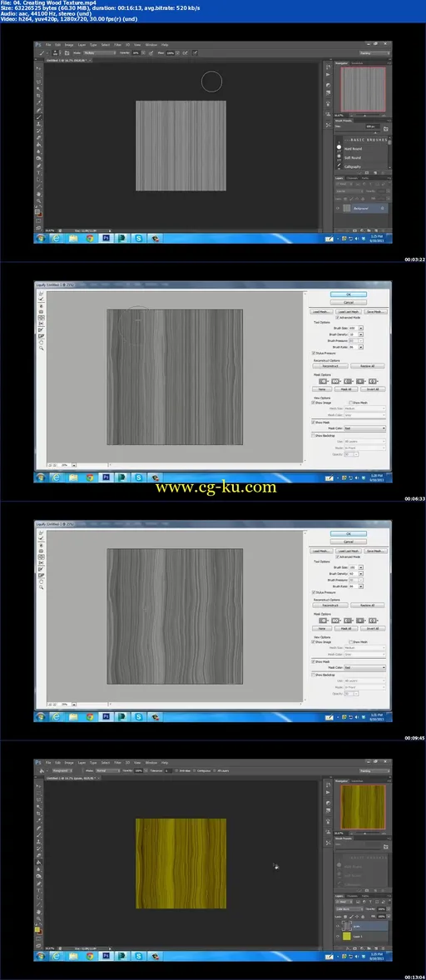Expand Foreground fill source dropdown in options bar

(62, 770)
